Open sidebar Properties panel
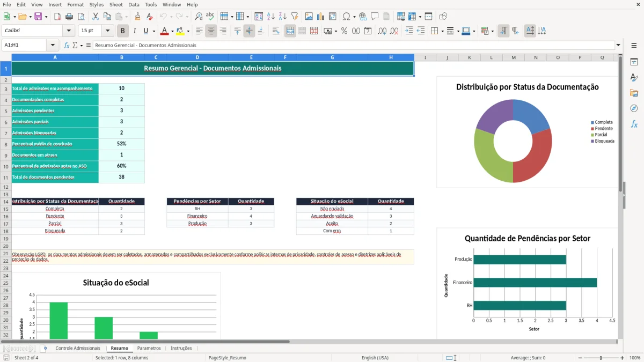Screen dimensions: 644x362 click(634, 62)
